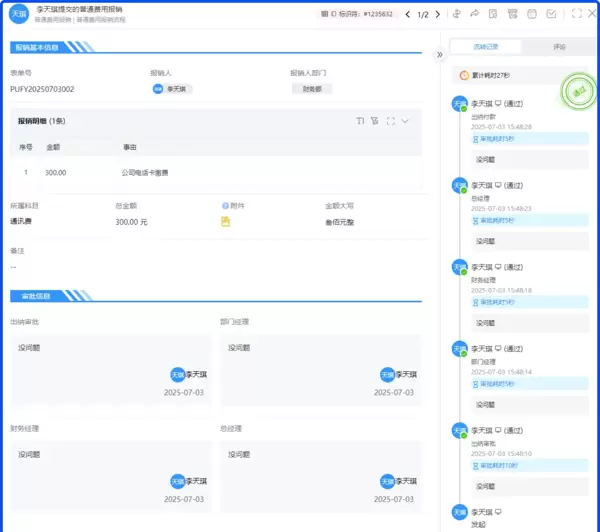Click the 李天琪 reimbursement person tag
The height and width of the screenshot is (532, 600).
[171, 89]
